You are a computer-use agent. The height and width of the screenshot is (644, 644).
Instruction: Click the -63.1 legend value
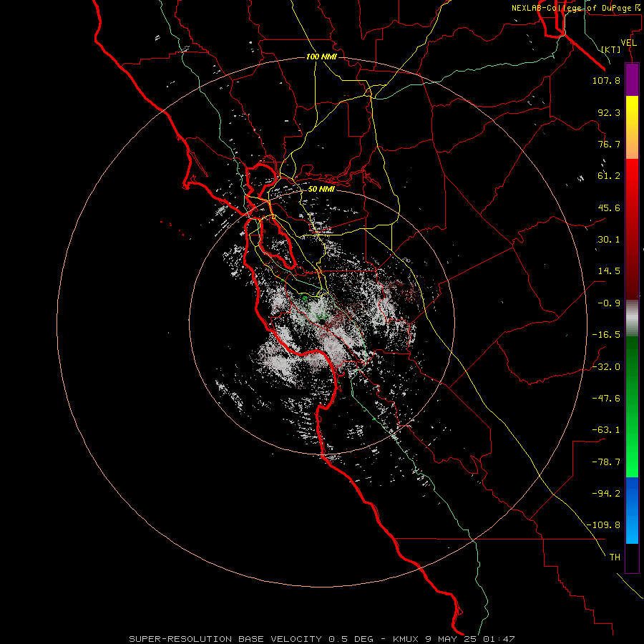(x=606, y=430)
